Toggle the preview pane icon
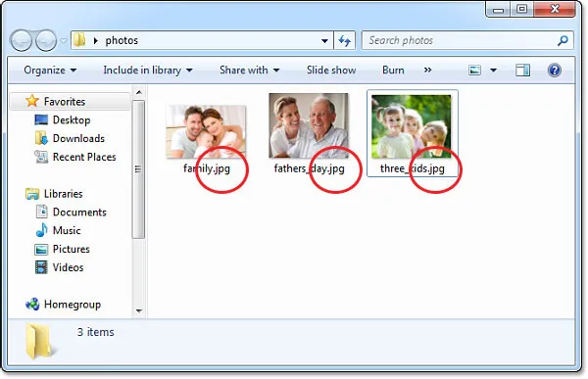The height and width of the screenshot is (379, 588). click(x=522, y=71)
